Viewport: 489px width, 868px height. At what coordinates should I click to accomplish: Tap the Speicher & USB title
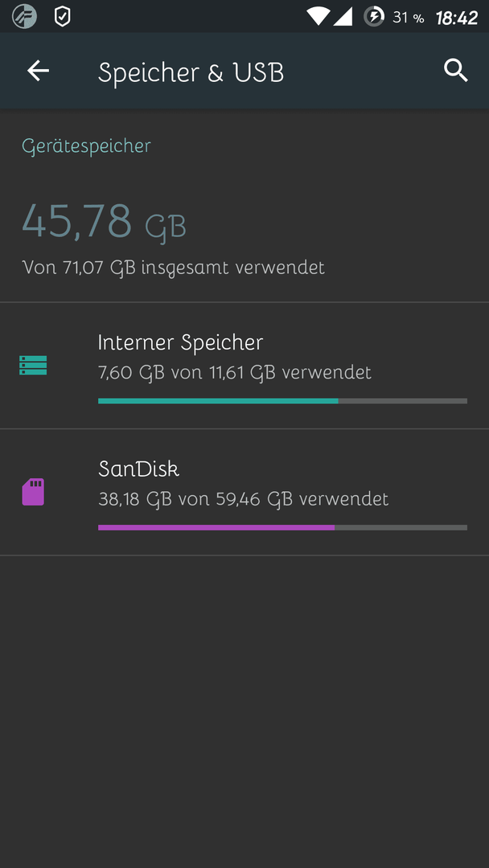click(x=191, y=72)
